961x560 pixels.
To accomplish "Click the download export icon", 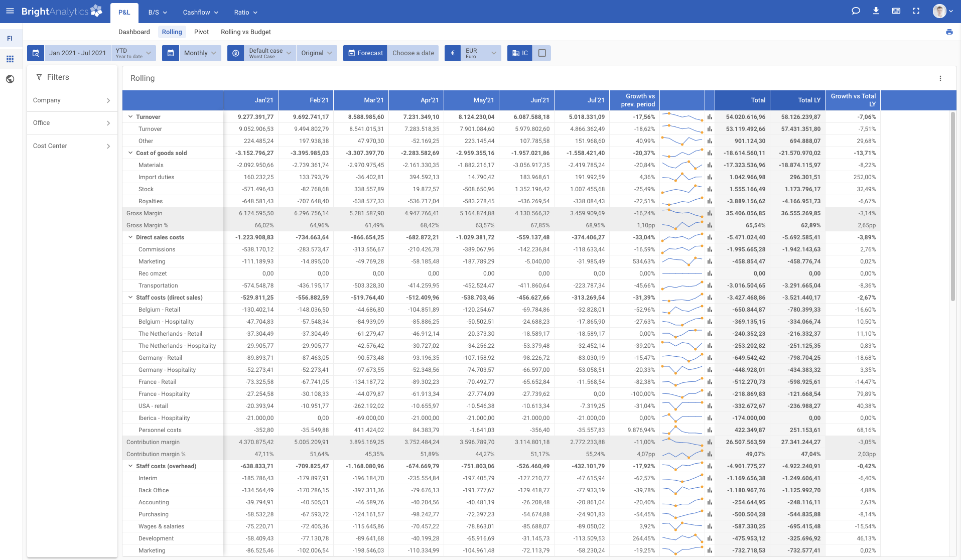I will (x=876, y=11).
